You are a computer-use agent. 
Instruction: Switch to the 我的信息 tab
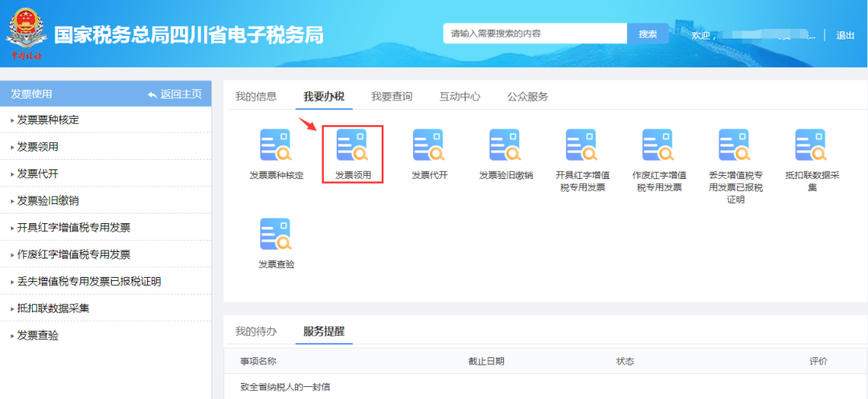(256, 96)
